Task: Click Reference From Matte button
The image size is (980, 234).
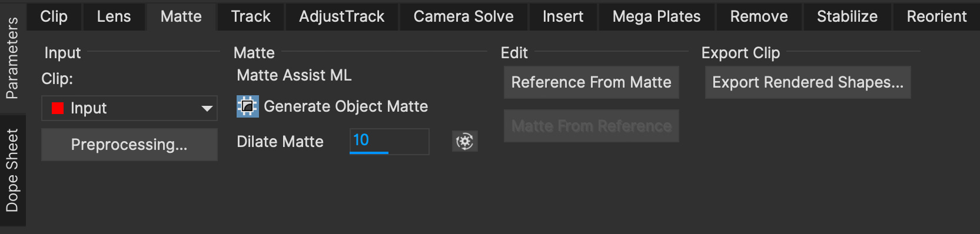Action: coord(592,82)
